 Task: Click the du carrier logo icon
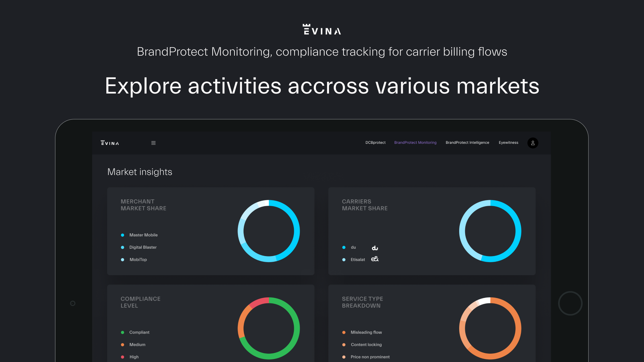(x=375, y=248)
